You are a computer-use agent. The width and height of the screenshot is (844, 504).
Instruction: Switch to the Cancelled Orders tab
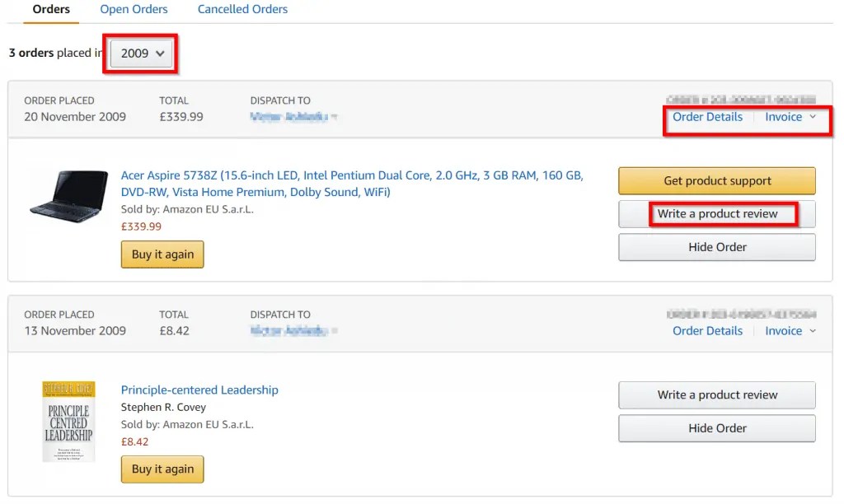click(x=241, y=9)
